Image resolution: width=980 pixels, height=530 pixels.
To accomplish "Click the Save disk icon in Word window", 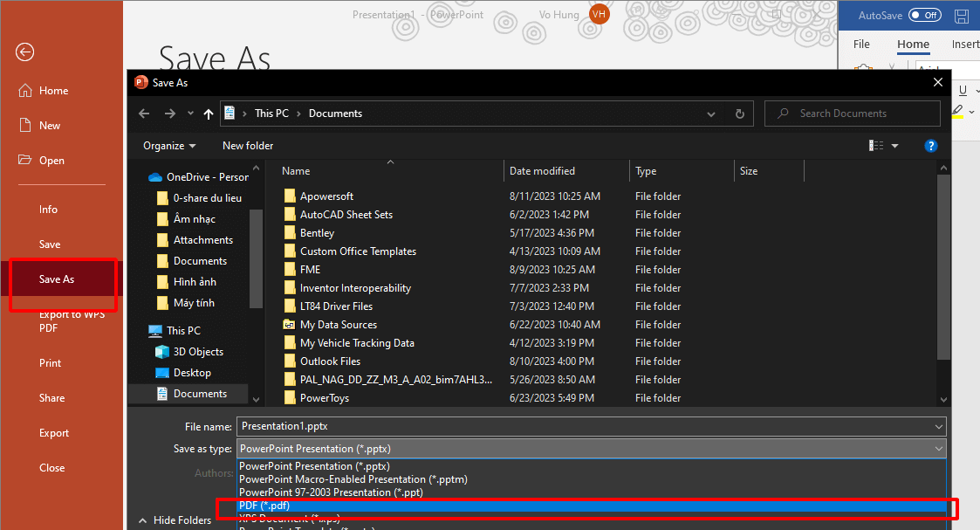I will [962, 17].
